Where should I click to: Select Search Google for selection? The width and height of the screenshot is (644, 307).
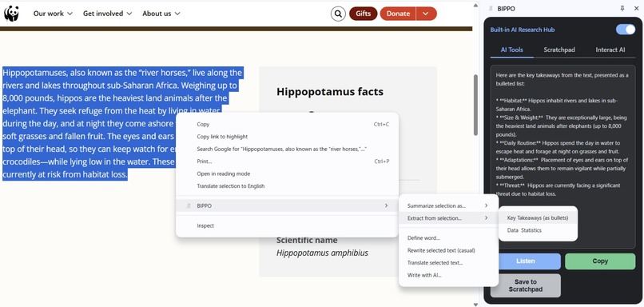(x=288, y=149)
